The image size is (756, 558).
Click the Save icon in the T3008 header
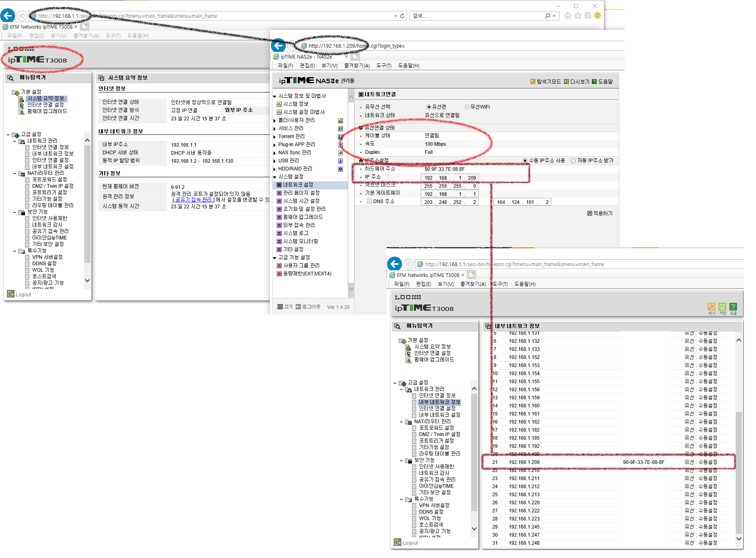(x=722, y=306)
